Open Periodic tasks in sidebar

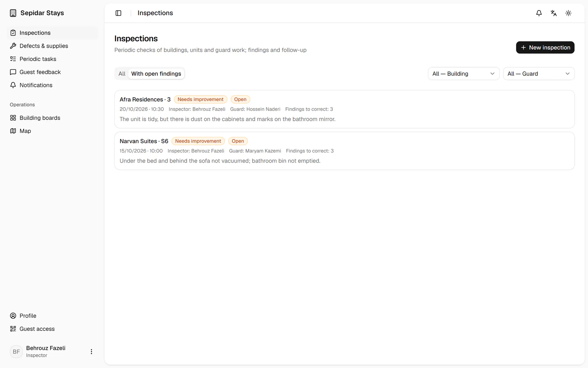tap(52, 59)
